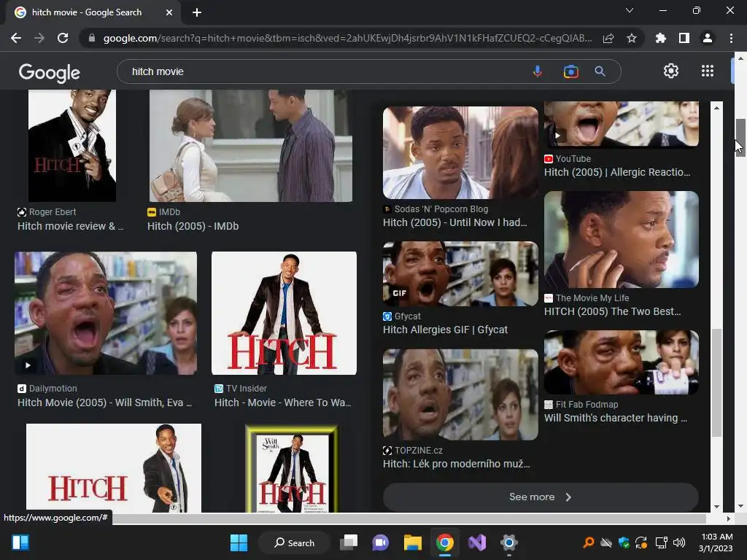Open the Chrome extensions puzzle icon

(x=661, y=38)
